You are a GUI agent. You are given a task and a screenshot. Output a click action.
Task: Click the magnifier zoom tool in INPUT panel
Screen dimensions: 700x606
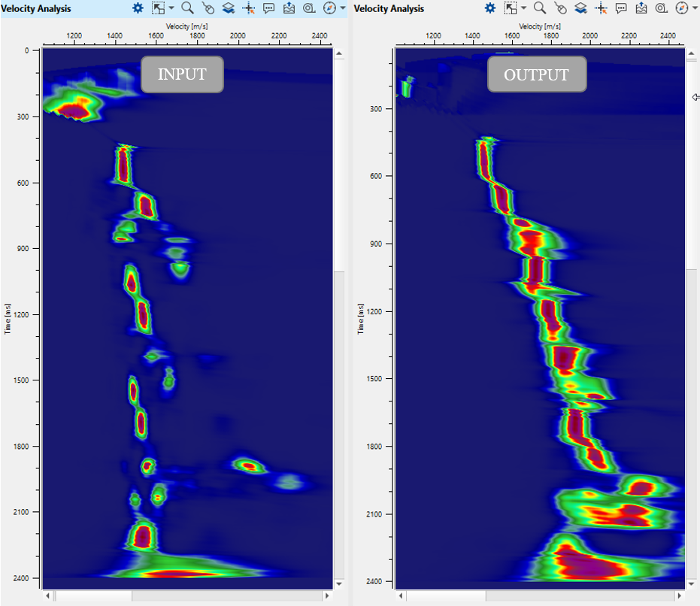187,8
